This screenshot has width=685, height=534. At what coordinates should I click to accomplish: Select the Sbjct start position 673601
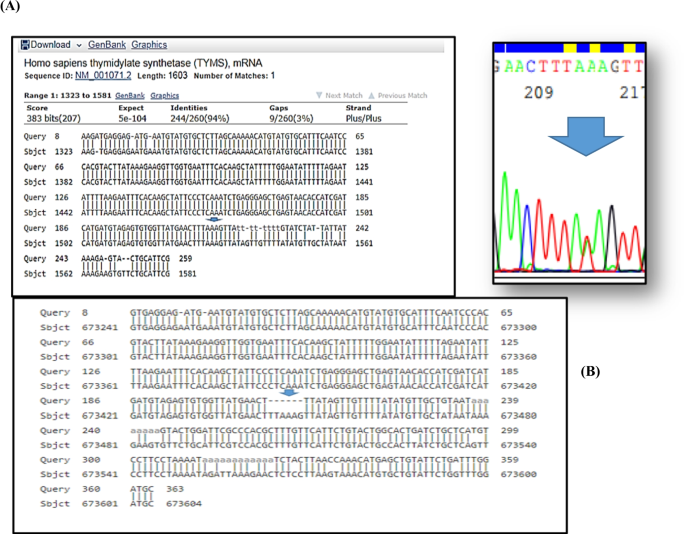point(100,503)
